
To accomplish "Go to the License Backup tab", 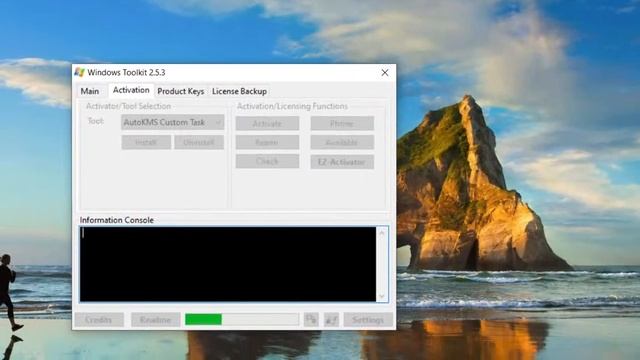I will point(240,91).
